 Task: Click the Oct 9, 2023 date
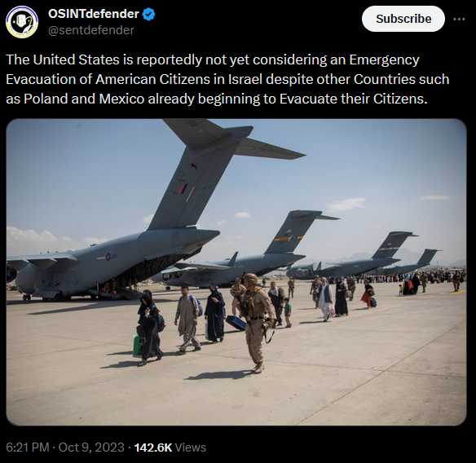pyautogui.click(x=91, y=448)
